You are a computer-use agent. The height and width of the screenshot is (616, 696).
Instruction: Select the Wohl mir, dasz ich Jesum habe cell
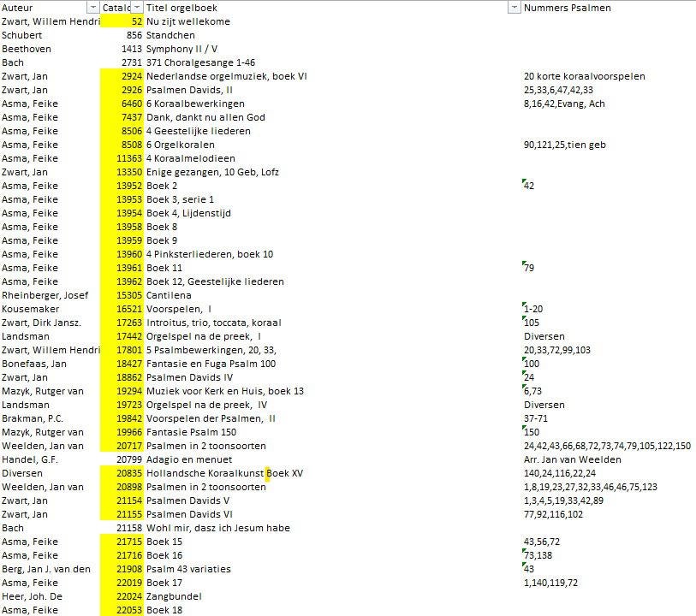pyautogui.click(x=217, y=528)
